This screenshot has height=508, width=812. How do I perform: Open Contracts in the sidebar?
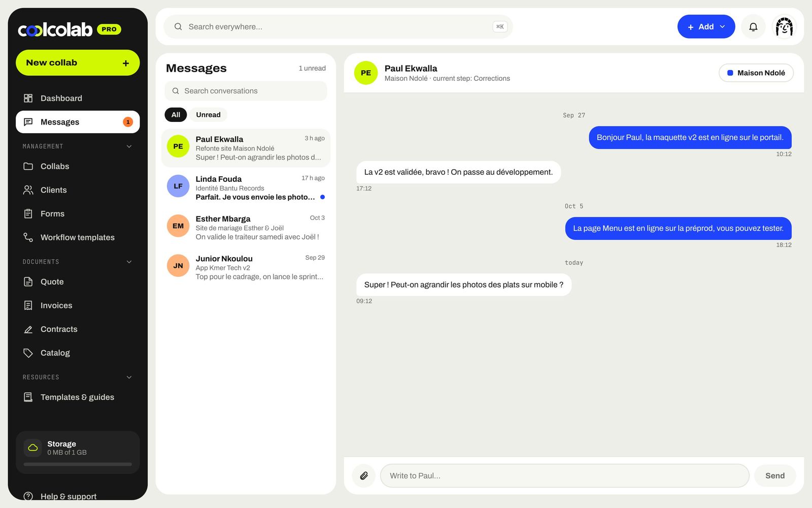[78, 329]
